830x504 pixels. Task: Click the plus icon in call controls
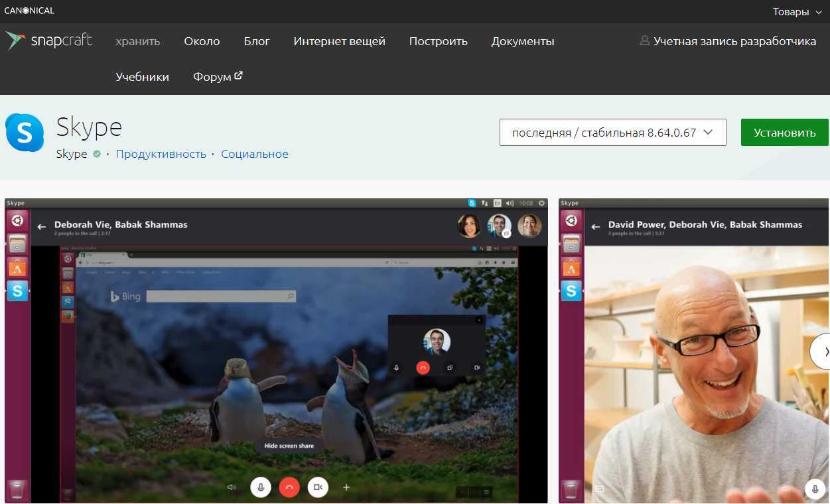click(x=346, y=487)
